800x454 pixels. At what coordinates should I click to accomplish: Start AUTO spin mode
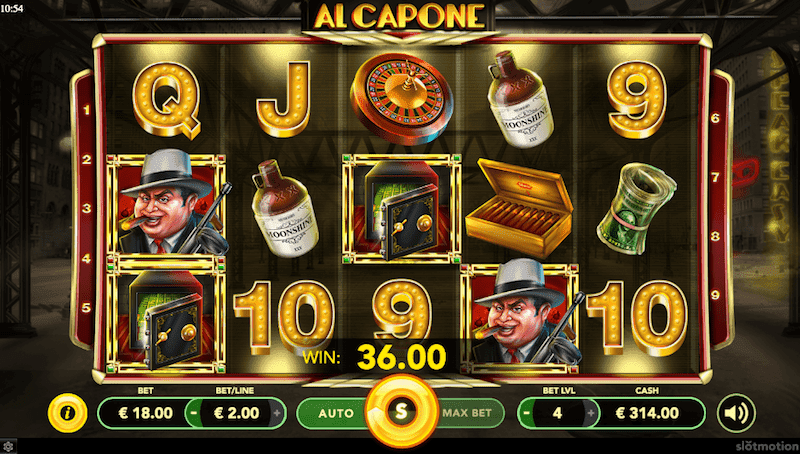tap(335, 413)
